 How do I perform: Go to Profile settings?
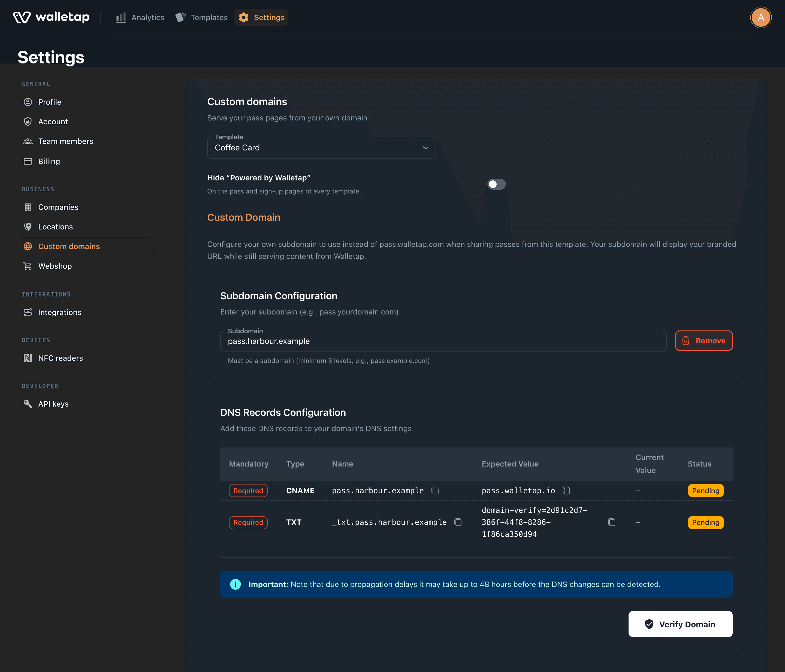point(86,102)
